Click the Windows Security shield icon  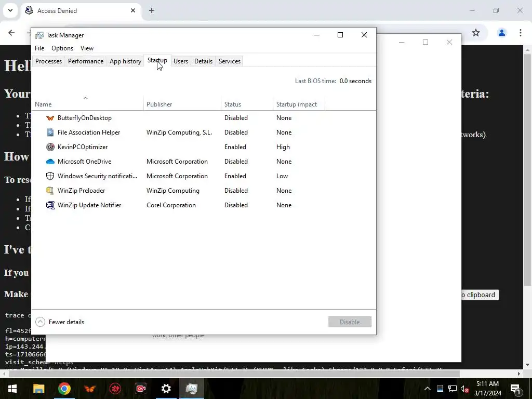(x=50, y=176)
